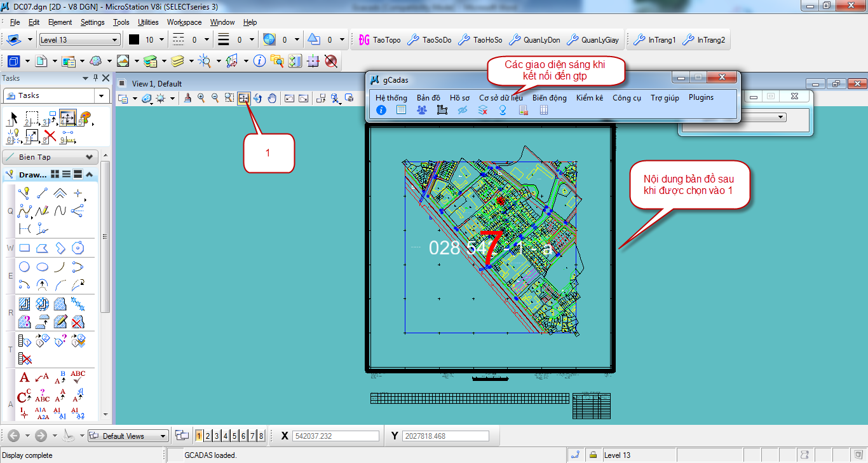
Task: Select the Place Circle tool
Action: click(25, 267)
